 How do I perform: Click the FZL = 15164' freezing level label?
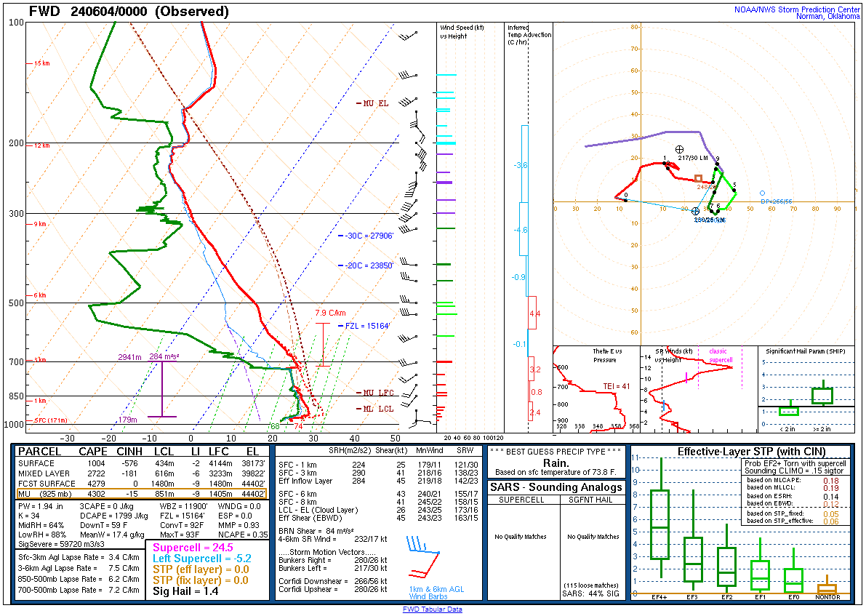click(369, 326)
